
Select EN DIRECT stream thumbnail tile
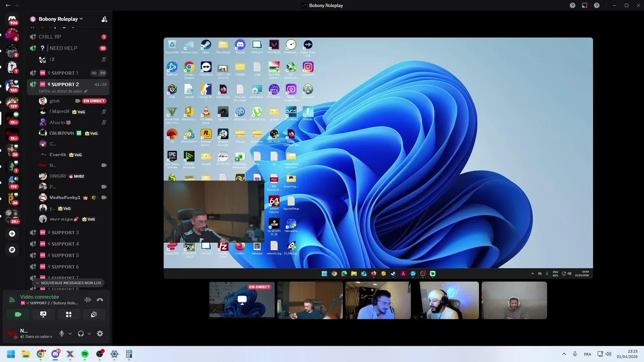point(242,300)
